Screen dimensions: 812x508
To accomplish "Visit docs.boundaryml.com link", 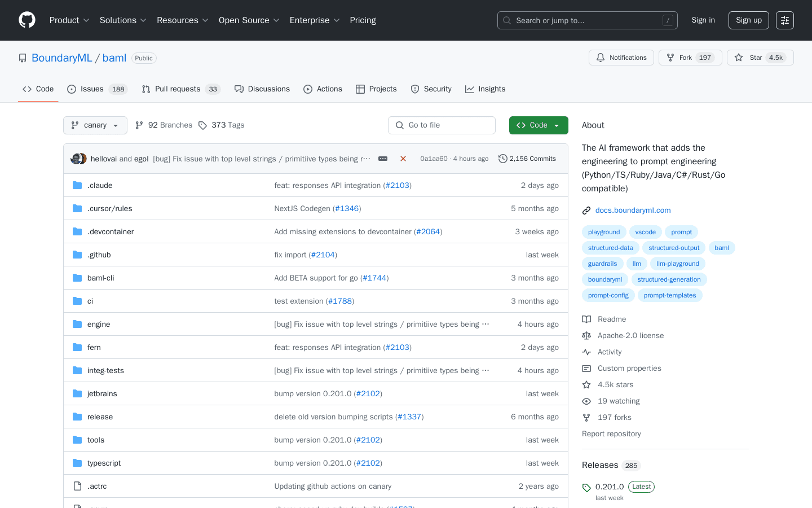I will pyautogui.click(x=633, y=210).
